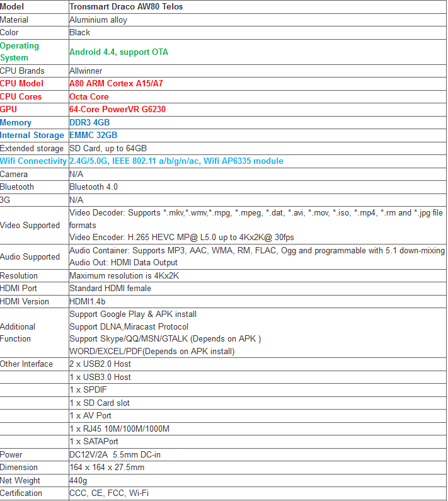
Task: Select 'Standard HDMI female' value
Action: point(110,289)
